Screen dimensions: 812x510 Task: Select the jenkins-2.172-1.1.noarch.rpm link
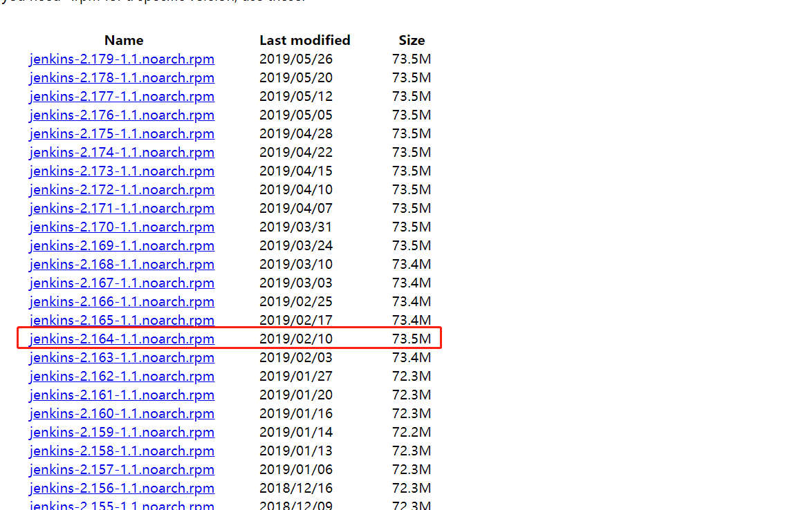click(122, 189)
